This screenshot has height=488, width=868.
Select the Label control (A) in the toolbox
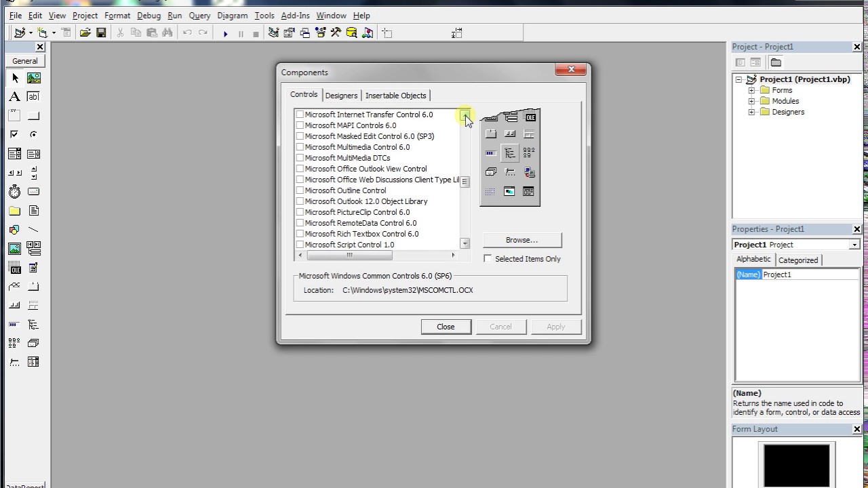pos(15,97)
